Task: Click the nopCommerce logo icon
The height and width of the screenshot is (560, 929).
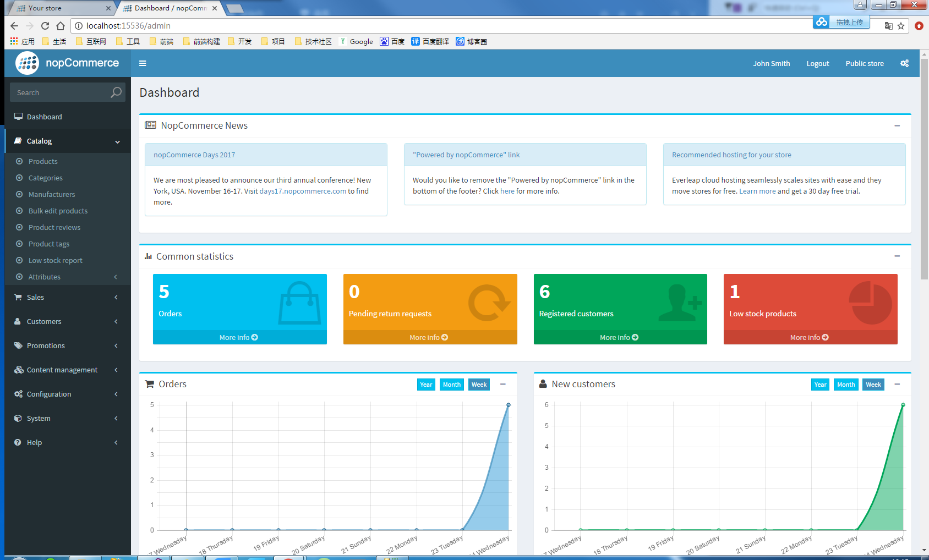Action: 27,63
